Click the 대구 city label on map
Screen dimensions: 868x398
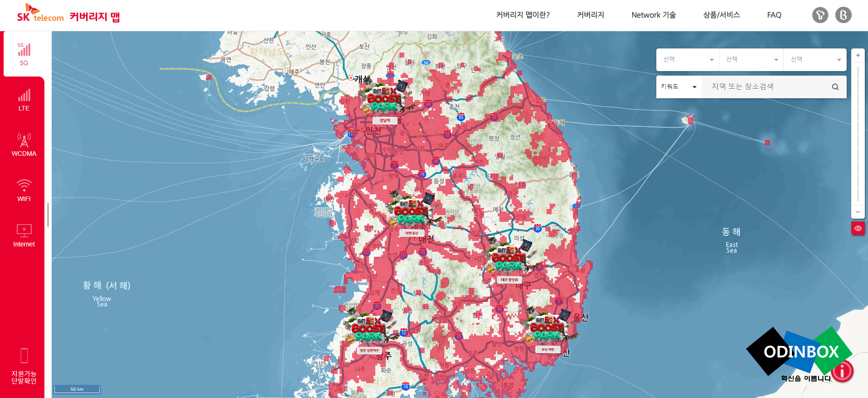point(523,285)
